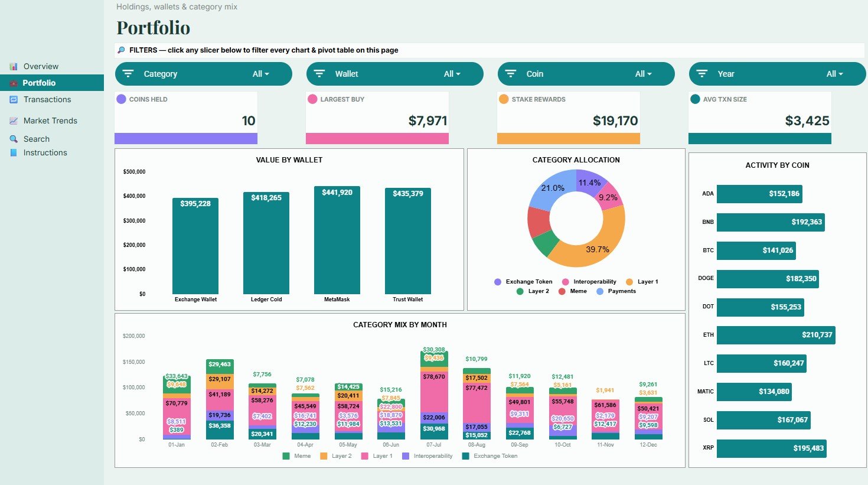Click the VALUE BY WALLET chart title
Screen dimensions: 868x485
(289, 160)
